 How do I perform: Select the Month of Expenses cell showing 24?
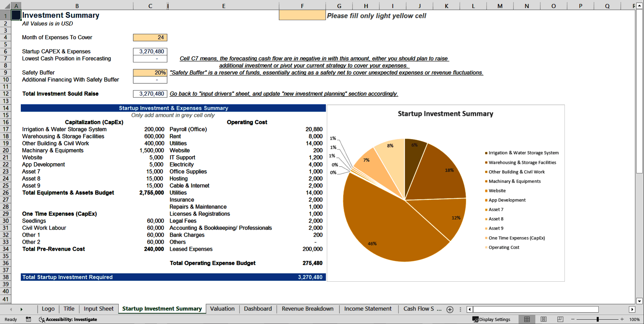(150, 38)
